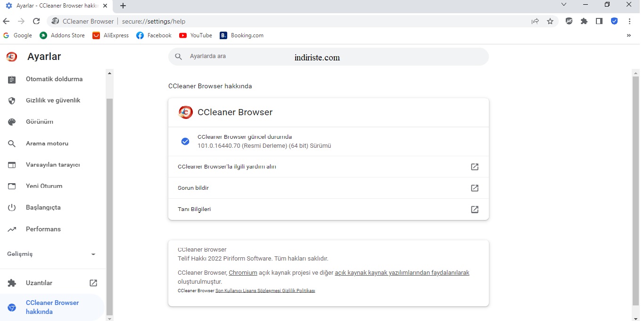Image resolution: width=644 pixels, height=321 pixels.
Task: Click the ad blocker icon beside extensions
Action: [x=569, y=21]
